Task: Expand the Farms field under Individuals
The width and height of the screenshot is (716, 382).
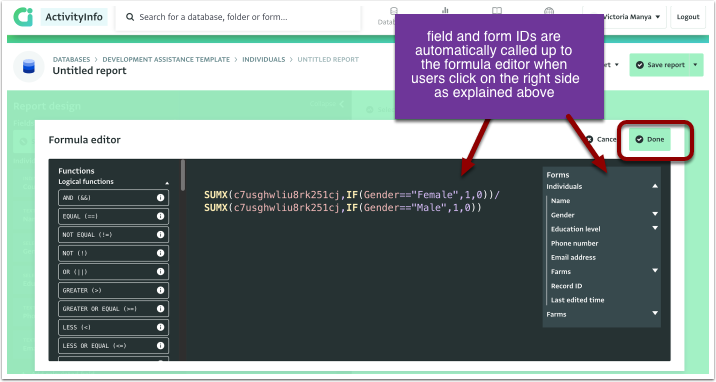Action: point(655,271)
